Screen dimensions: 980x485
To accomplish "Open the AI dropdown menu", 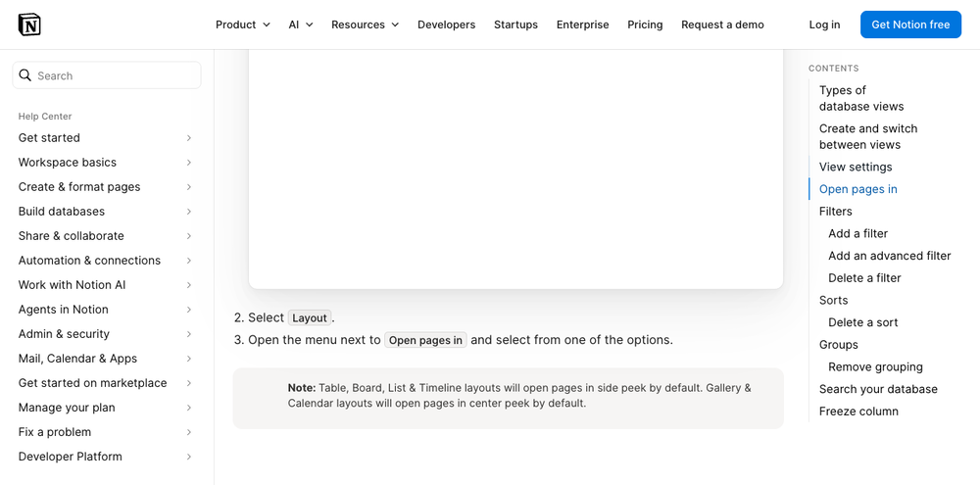I will (x=301, y=24).
